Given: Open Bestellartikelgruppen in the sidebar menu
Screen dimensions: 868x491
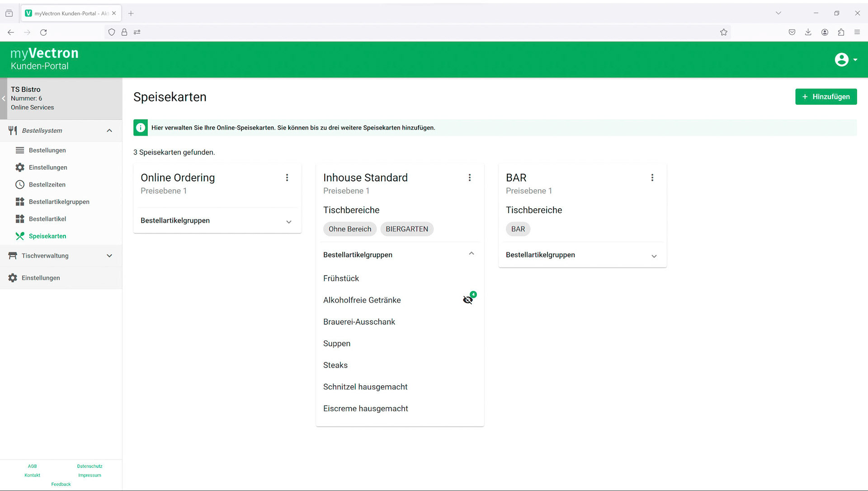Looking at the screenshot, I should point(59,202).
